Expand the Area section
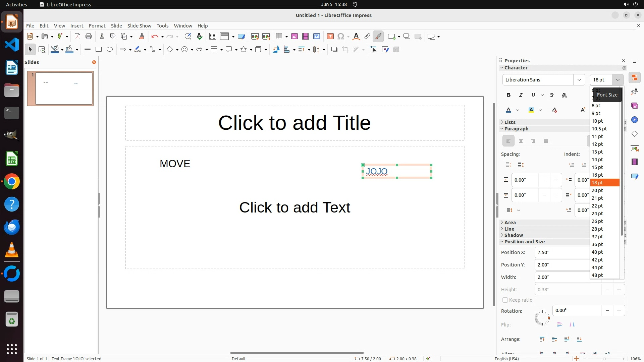 pos(510,223)
